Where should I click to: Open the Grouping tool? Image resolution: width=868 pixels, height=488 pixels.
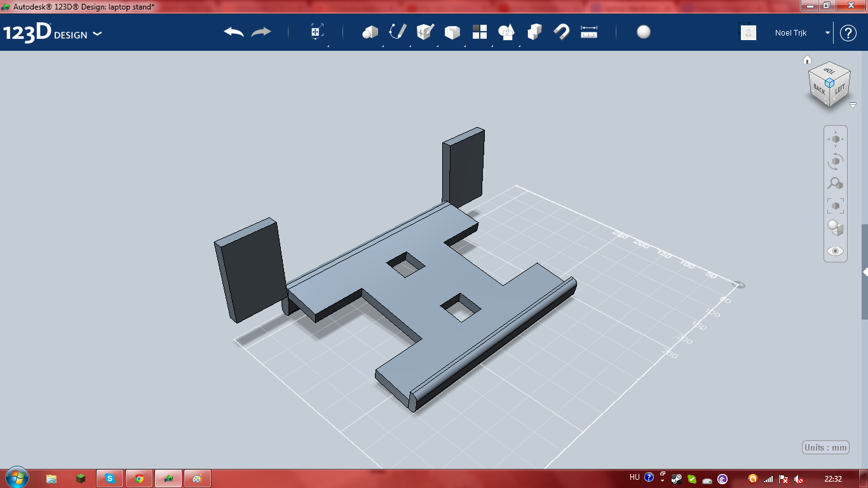pos(507,32)
